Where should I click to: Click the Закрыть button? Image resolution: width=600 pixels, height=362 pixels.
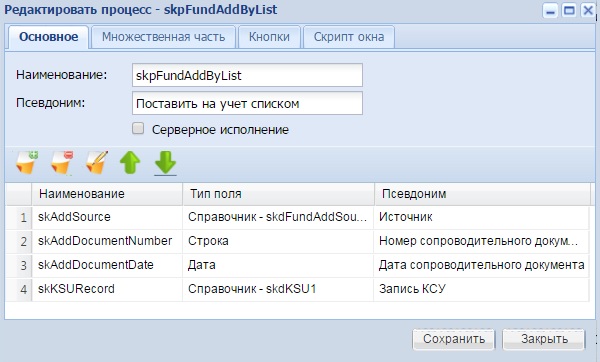[544, 339]
